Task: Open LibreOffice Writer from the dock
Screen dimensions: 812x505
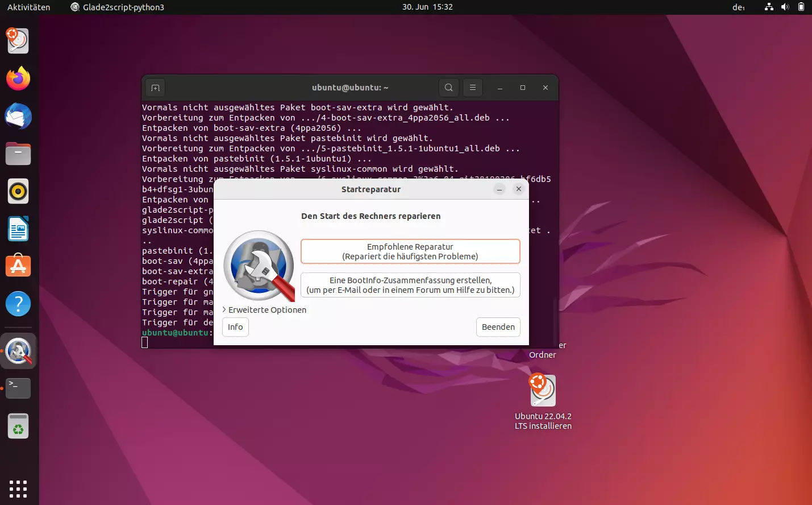Action: 18,229
